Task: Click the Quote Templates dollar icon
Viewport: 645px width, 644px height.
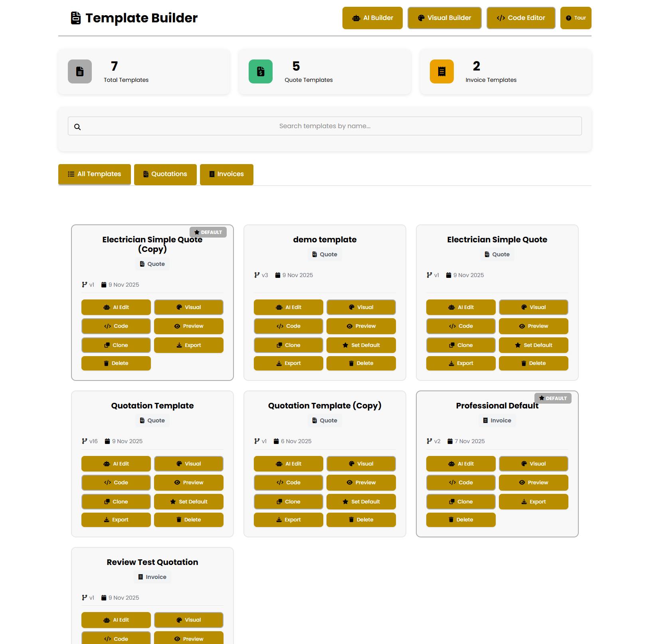Action: click(260, 71)
